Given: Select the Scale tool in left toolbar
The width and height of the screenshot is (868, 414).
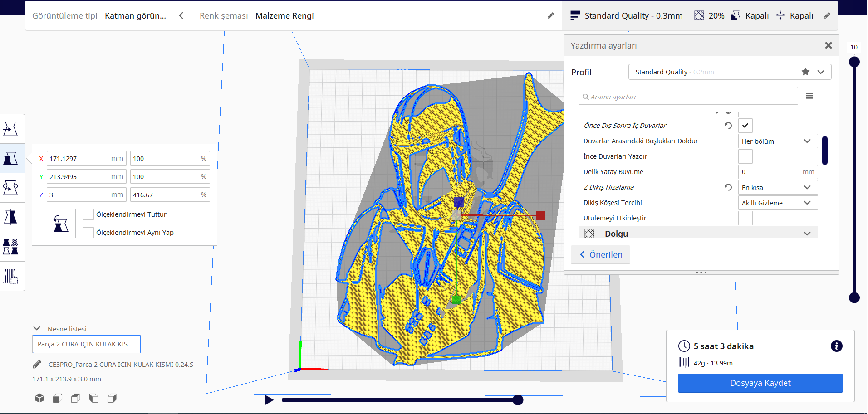Looking at the screenshot, I should click(10, 158).
